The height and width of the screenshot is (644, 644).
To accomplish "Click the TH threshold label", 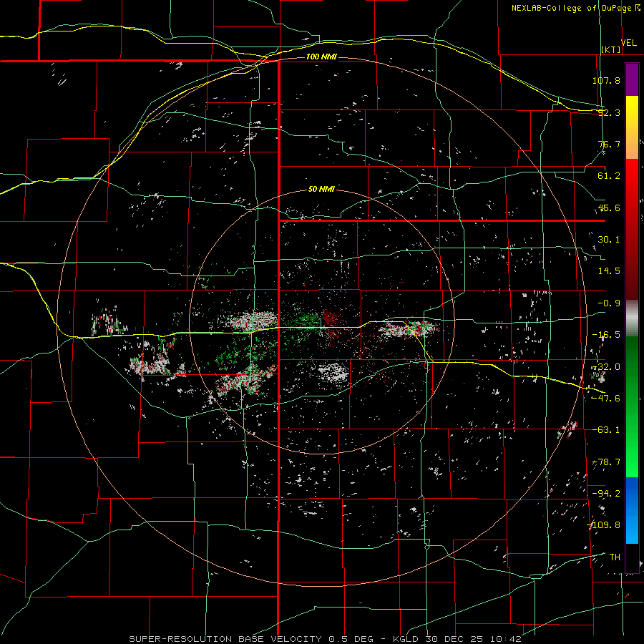I will coord(615,557).
